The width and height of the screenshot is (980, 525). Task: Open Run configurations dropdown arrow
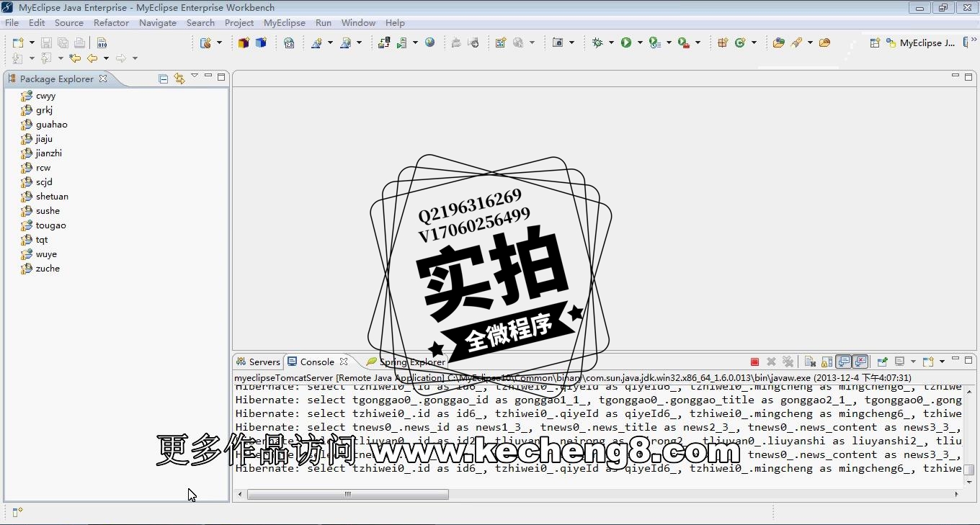640,43
